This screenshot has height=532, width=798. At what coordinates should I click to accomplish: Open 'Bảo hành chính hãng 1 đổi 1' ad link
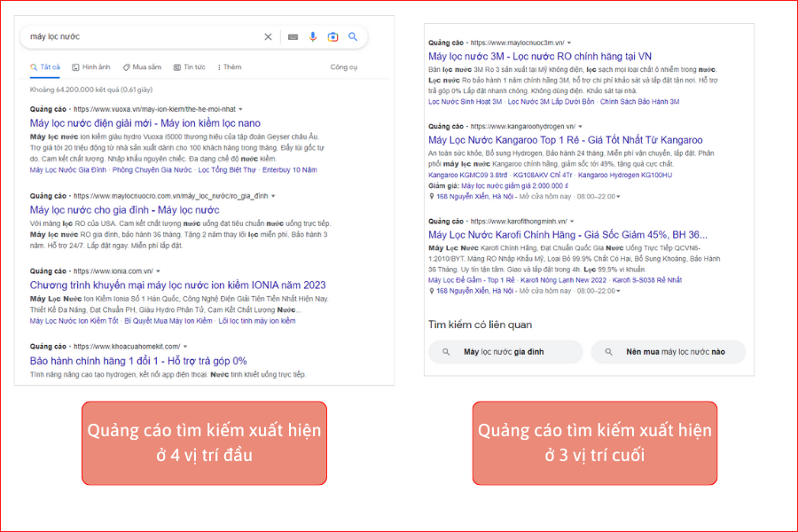tap(138, 361)
